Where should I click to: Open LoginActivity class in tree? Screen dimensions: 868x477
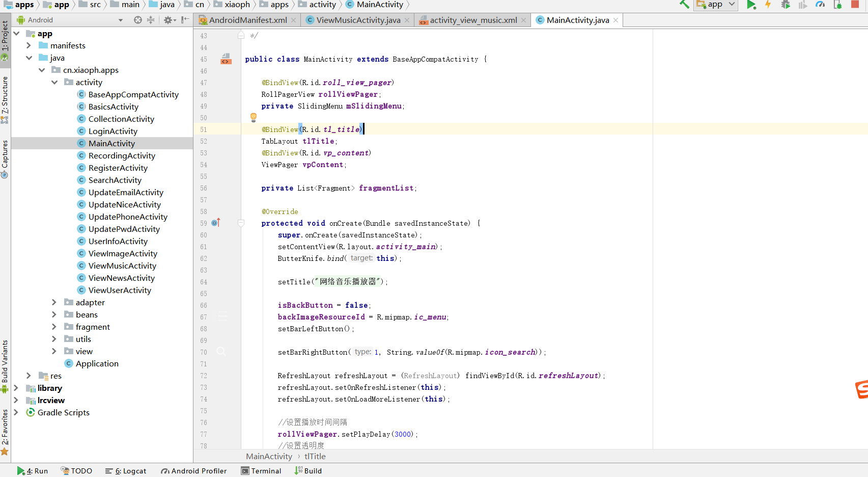coord(113,131)
